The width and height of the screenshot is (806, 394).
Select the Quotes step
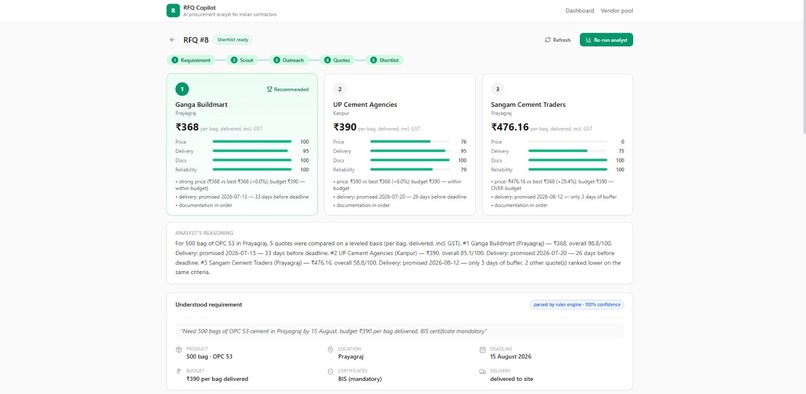[x=337, y=60]
